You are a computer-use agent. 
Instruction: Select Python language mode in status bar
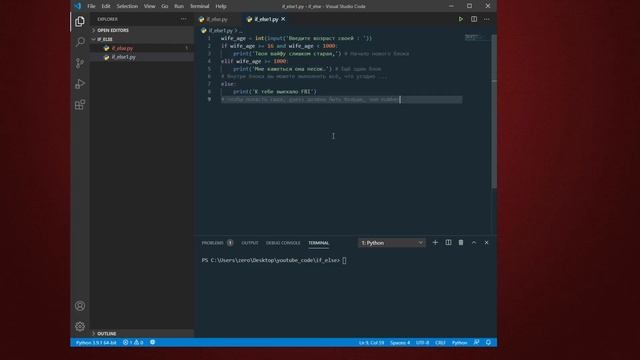tap(459, 342)
